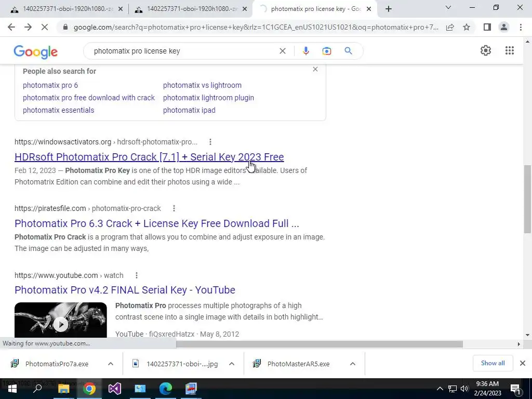This screenshot has height=399, width=532.
Task: Open options for windowsactivators.org result
Action: [210, 142]
